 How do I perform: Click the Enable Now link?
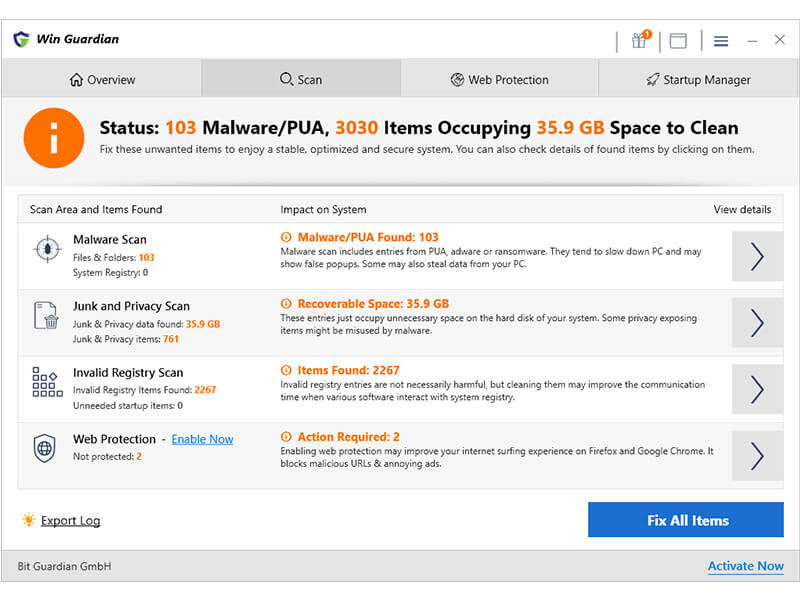(x=202, y=439)
